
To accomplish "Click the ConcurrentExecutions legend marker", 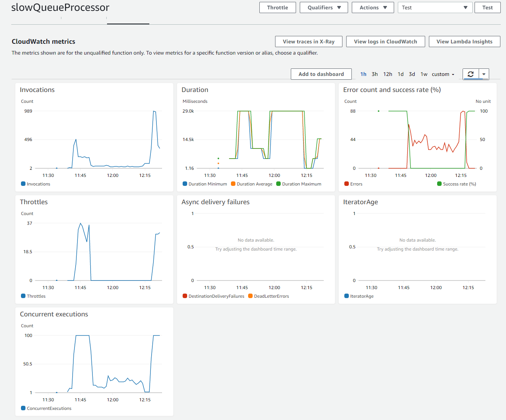I will [x=22, y=408].
